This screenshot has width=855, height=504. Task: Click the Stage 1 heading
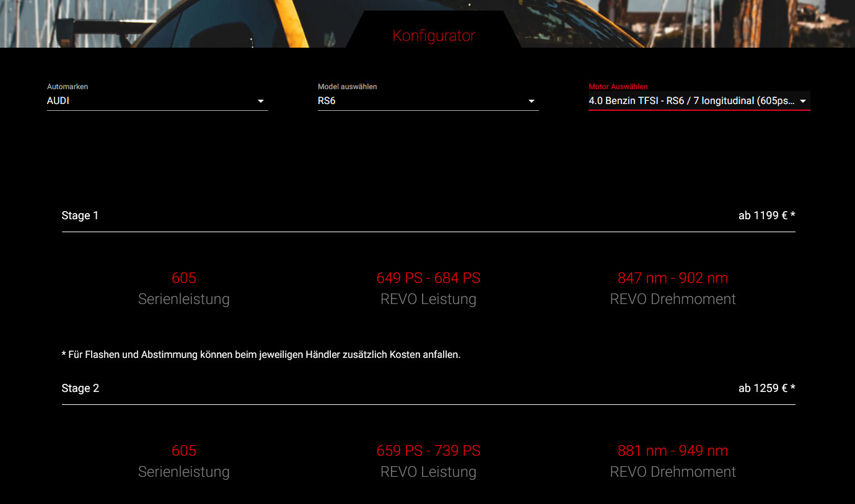click(x=80, y=215)
